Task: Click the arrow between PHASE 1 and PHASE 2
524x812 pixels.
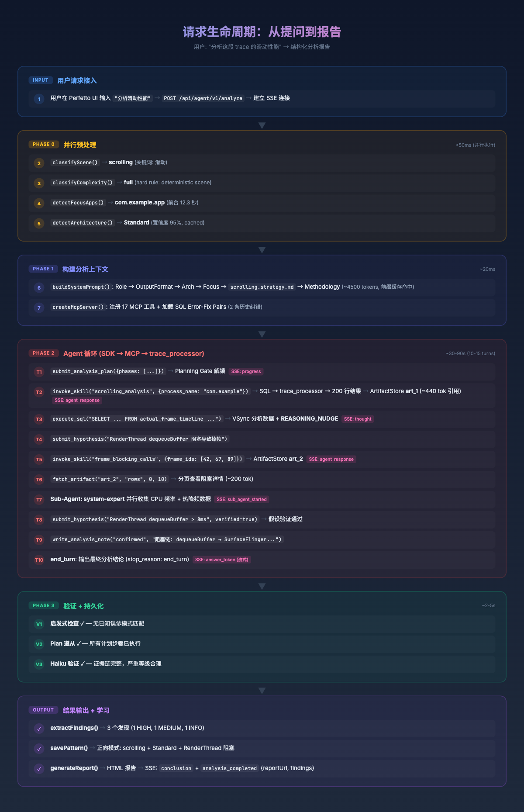Action: tap(262, 334)
